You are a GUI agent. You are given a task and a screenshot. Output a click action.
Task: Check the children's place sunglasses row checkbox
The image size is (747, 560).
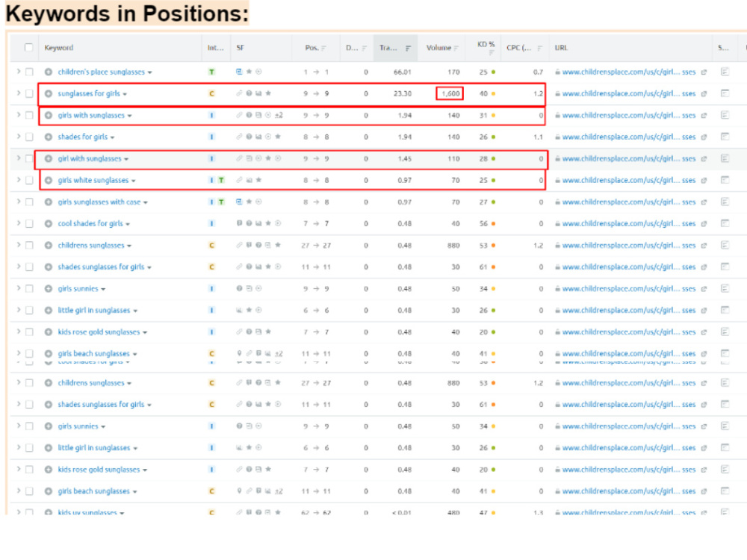pyautogui.click(x=29, y=72)
